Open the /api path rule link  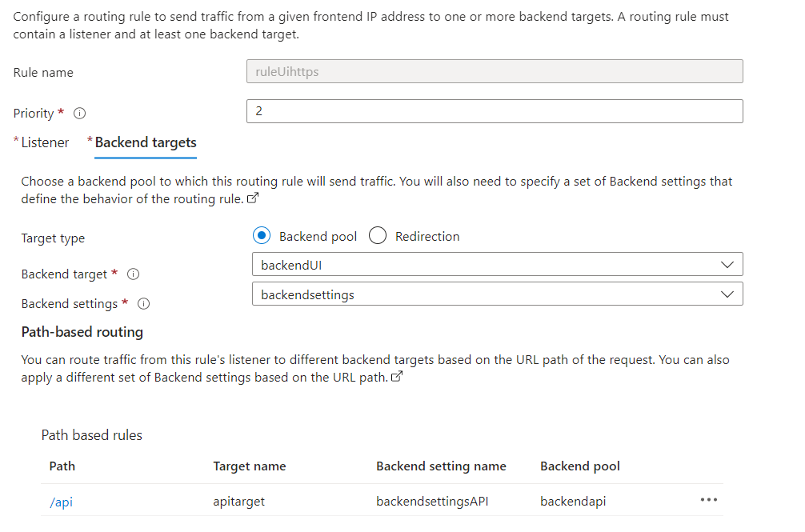[61, 502]
